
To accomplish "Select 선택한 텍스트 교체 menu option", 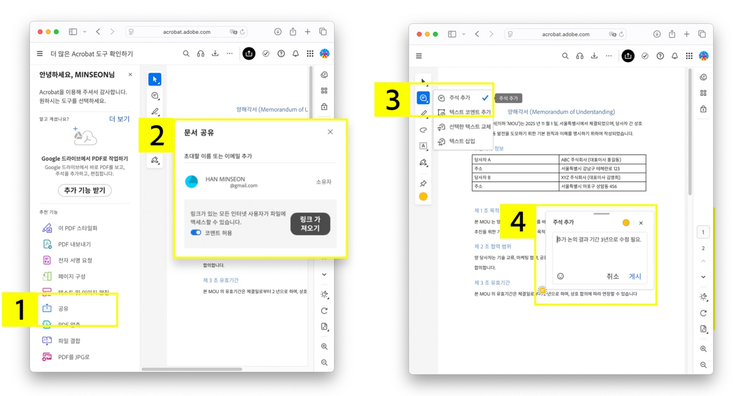I will (463, 127).
